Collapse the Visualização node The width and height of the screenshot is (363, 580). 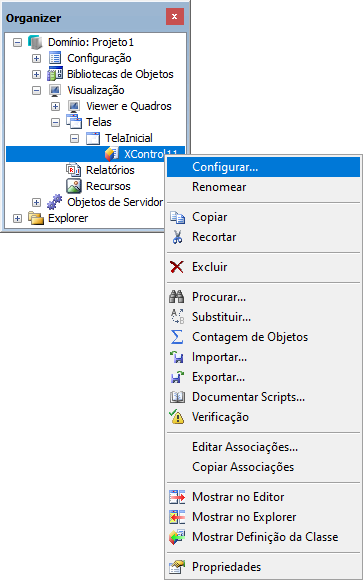[x=36, y=90]
